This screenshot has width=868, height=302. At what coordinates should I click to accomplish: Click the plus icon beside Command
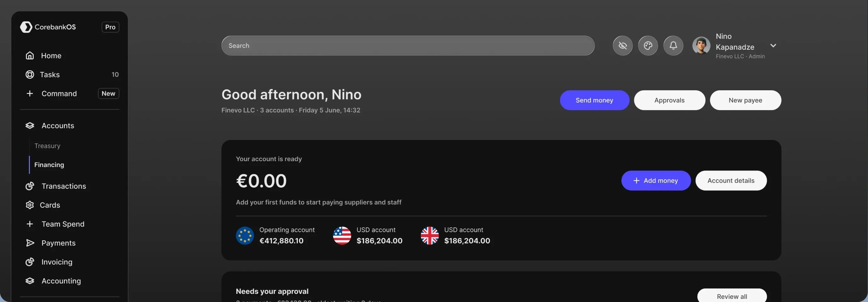click(x=30, y=93)
